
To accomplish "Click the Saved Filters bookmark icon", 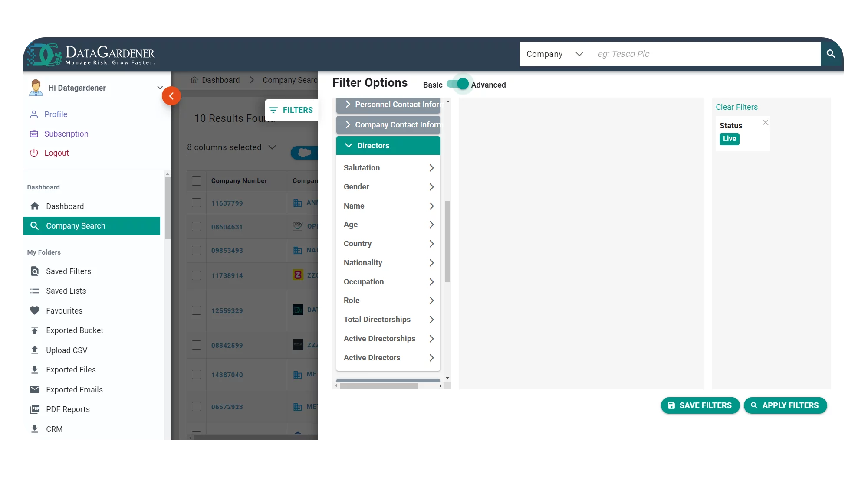I will (x=34, y=271).
